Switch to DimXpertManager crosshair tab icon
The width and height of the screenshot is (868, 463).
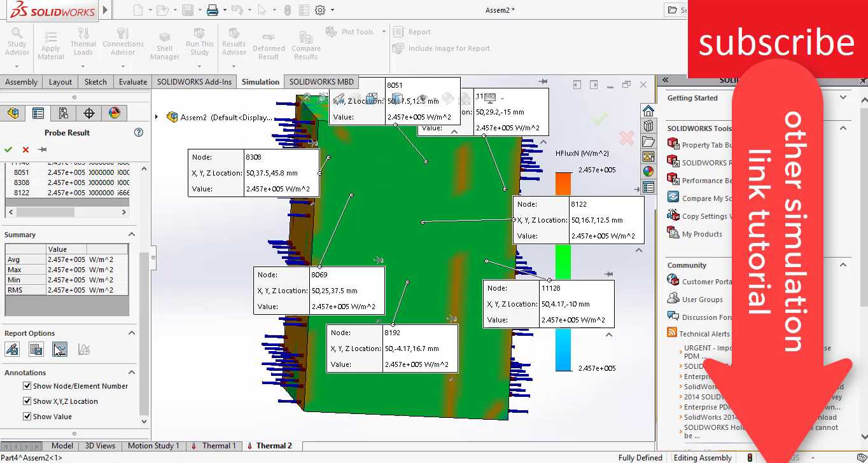click(x=89, y=113)
